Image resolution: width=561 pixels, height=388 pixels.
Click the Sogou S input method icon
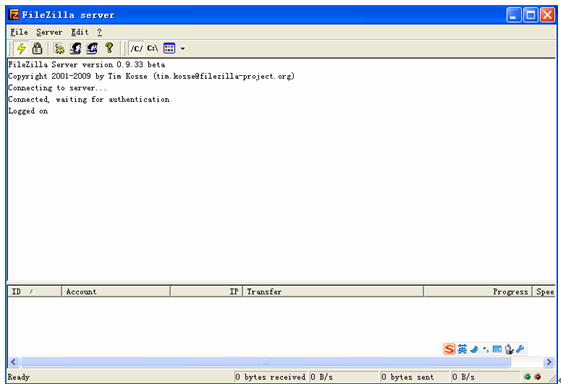[x=449, y=349]
